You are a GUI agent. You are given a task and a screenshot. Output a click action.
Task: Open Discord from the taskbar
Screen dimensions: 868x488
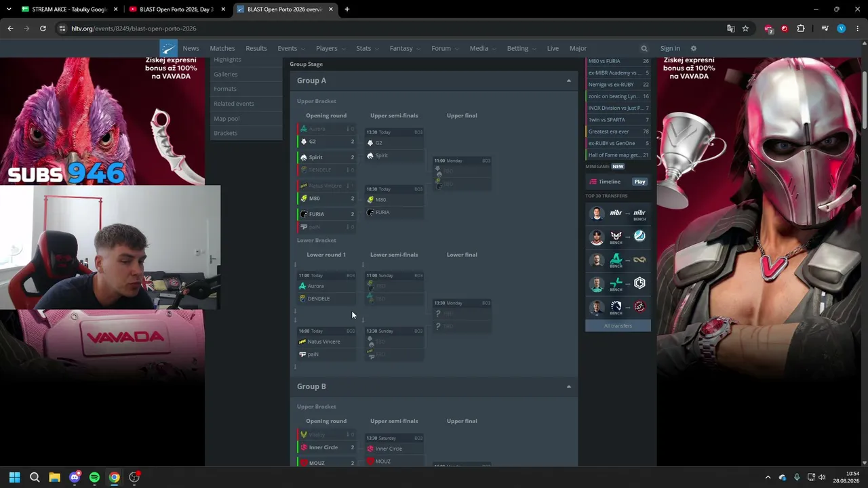(x=75, y=477)
